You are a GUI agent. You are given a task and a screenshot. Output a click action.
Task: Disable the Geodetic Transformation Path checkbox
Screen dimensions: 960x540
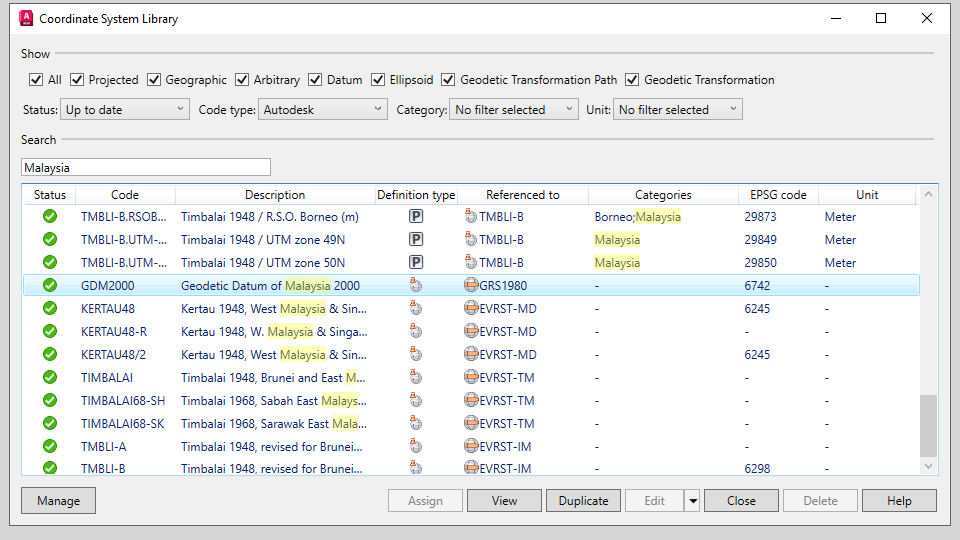[x=449, y=80]
